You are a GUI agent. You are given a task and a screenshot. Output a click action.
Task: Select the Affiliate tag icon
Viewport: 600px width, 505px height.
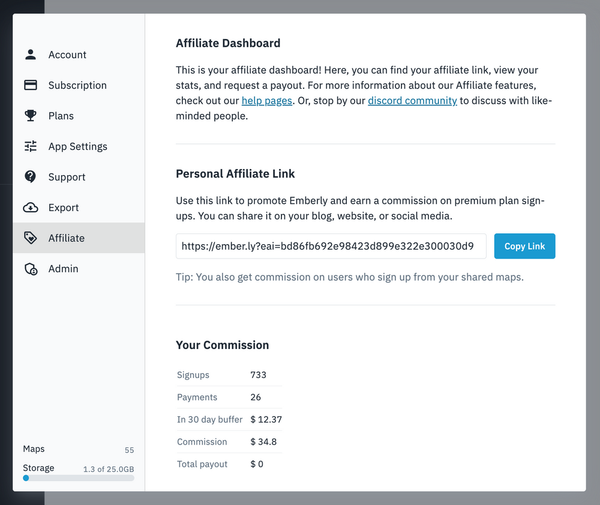[30, 238]
